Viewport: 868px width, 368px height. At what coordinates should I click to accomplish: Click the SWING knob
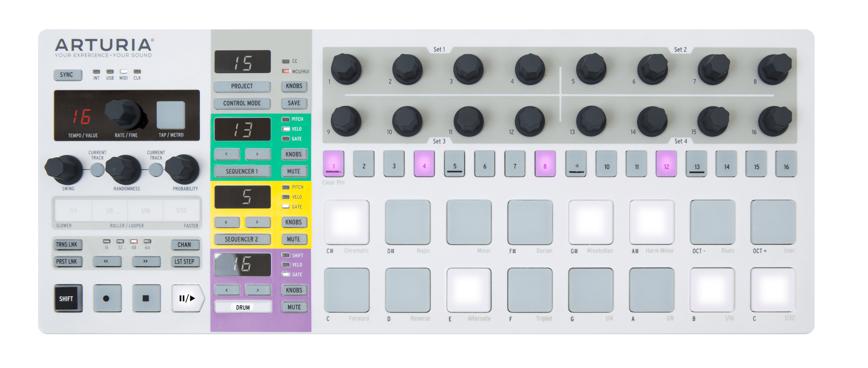tap(64, 169)
